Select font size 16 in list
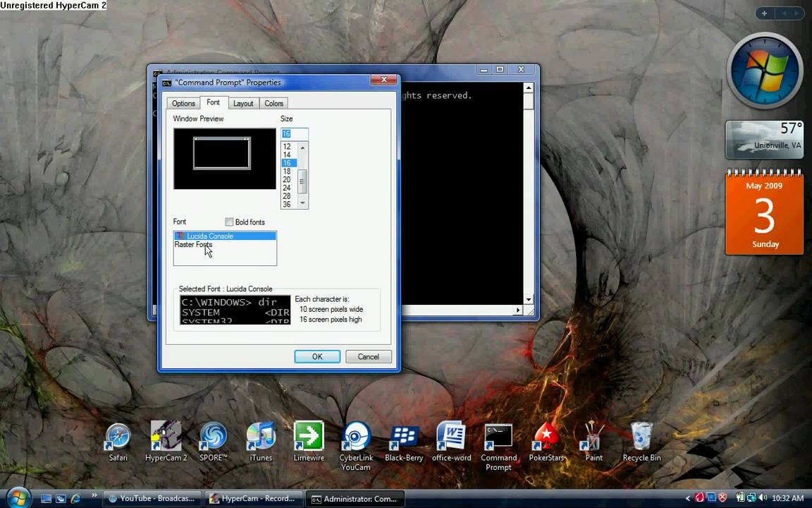The image size is (812, 508). pos(288,163)
